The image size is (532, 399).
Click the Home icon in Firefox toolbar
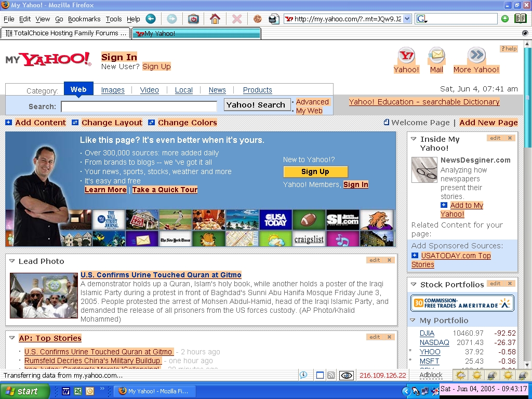pos(215,19)
